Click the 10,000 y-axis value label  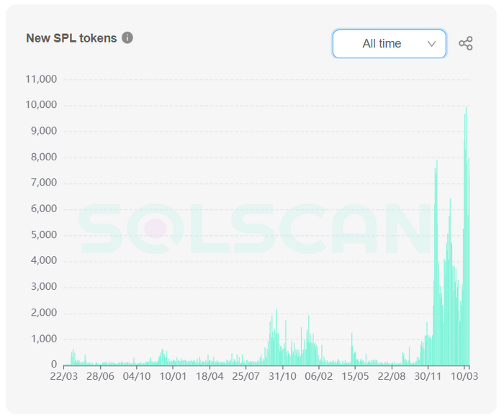pyautogui.click(x=41, y=105)
